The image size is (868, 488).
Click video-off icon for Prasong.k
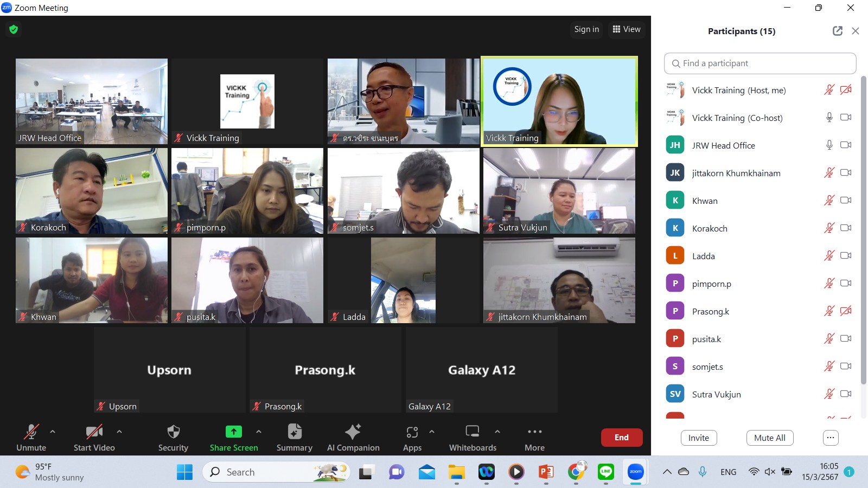(846, 311)
